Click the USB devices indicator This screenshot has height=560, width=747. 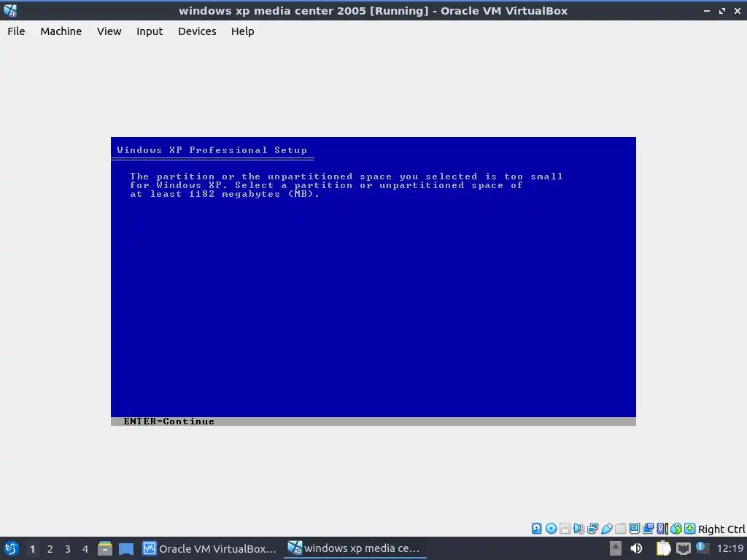(x=606, y=529)
